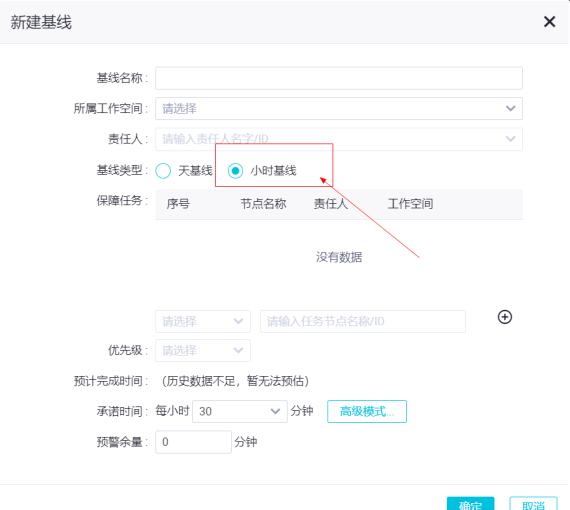This screenshot has width=570, height=510.
Task: Open the 请选择 dropdown beside task node field
Action: [203, 321]
